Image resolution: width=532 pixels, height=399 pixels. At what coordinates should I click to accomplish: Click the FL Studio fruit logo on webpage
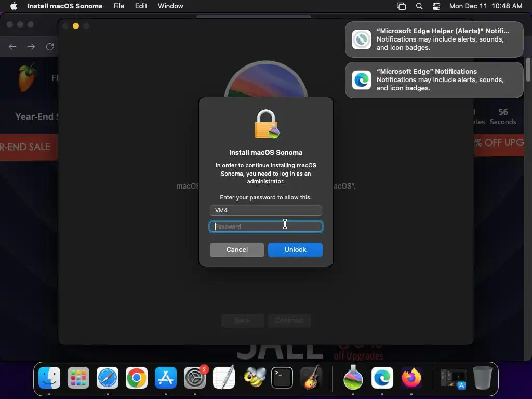(x=27, y=78)
